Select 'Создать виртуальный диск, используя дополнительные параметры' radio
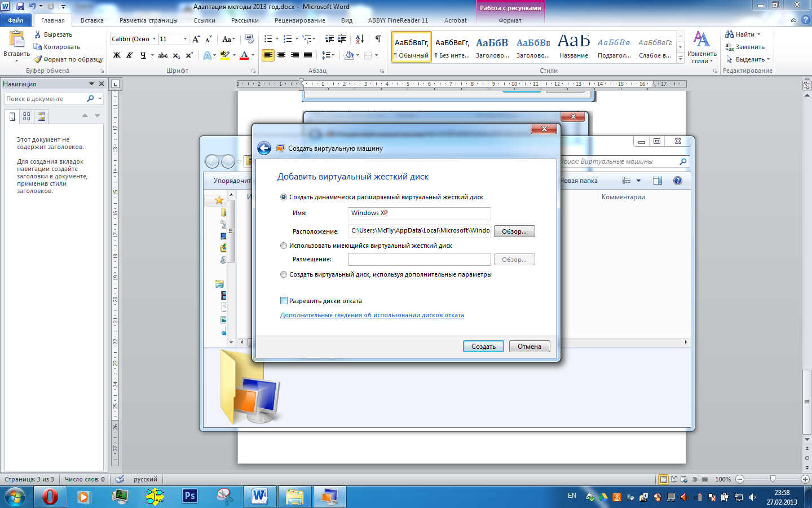This screenshot has width=812, height=508. pos(284,274)
